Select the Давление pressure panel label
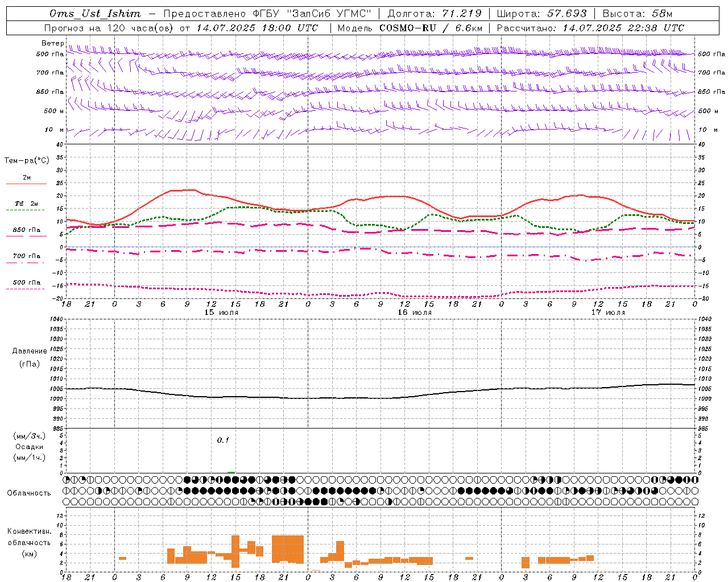The width and height of the screenshot is (728, 582). coord(30,351)
